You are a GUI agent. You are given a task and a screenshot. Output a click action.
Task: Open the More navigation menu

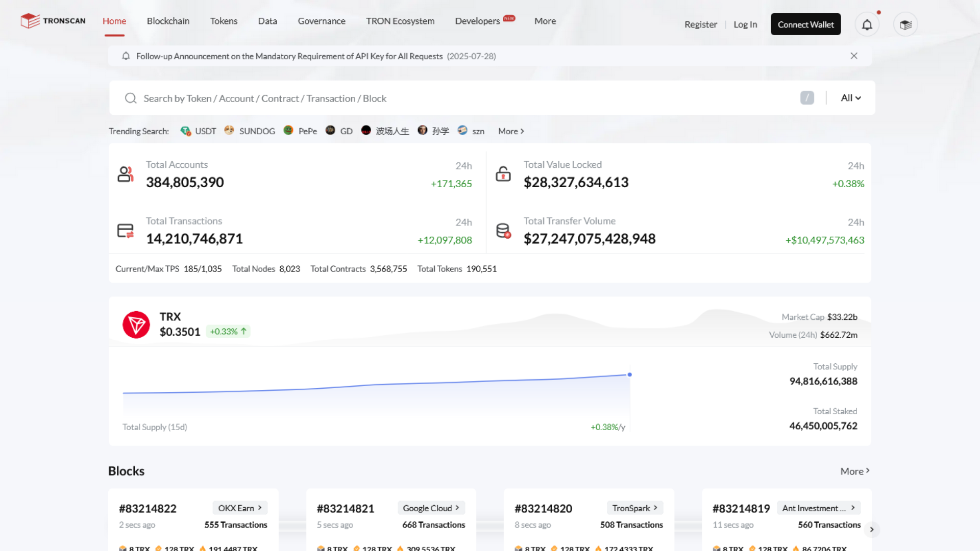(x=545, y=21)
